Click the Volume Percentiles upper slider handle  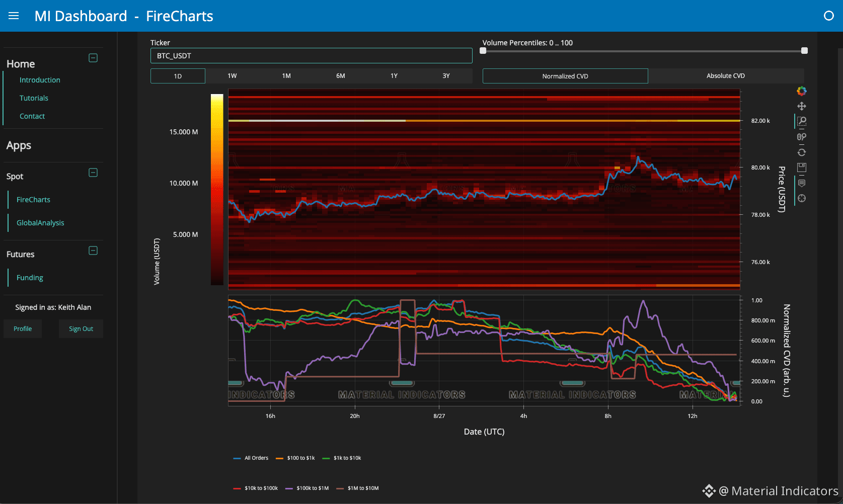(804, 50)
